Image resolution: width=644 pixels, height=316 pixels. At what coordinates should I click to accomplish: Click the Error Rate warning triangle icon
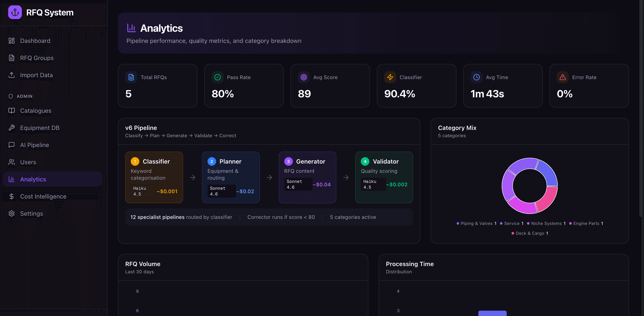click(x=563, y=77)
